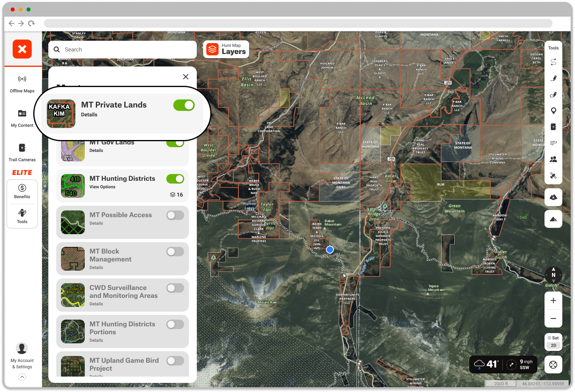This screenshot has height=392, width=575.
Task: Click the terrain X map button
Action: (x=553, y=197)
